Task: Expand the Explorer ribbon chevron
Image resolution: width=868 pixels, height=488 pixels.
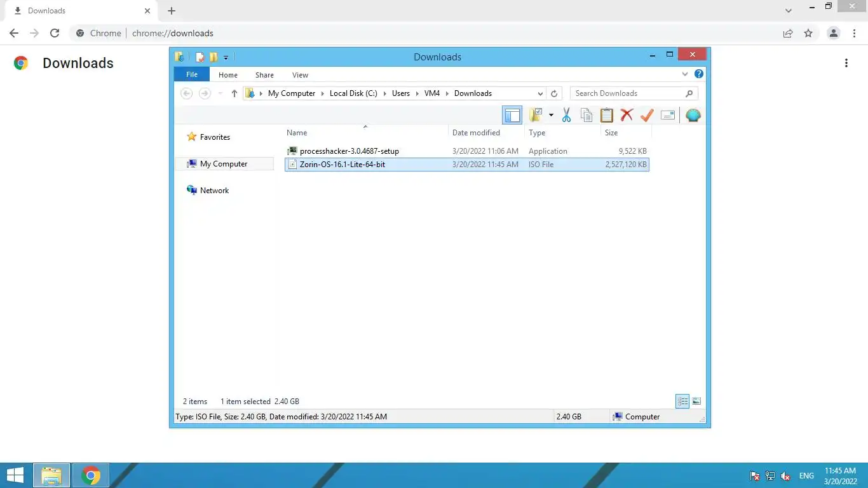Action: pyautogui.click(x=685, y=74)
